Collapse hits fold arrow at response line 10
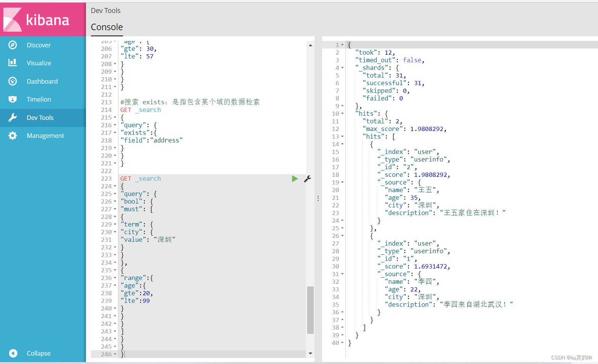This screenshot has height=364, width=598. point(342,114)
